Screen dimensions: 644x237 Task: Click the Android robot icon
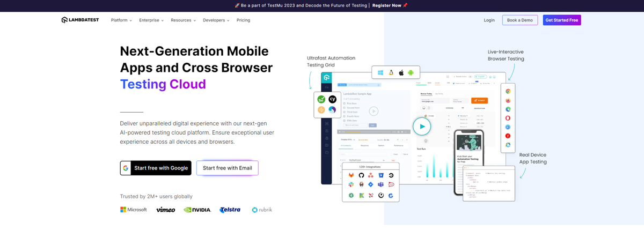pos(411,72)
